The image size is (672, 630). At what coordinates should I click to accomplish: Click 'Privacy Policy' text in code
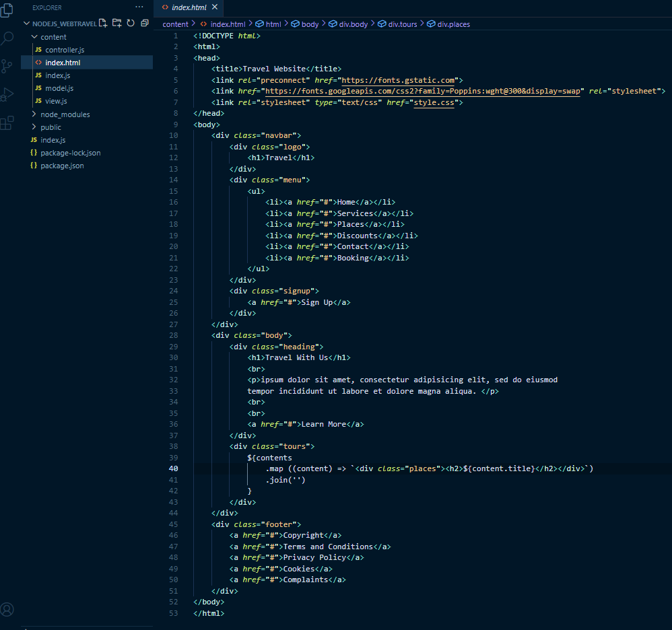pyautogui.click(x=314, y=557)
